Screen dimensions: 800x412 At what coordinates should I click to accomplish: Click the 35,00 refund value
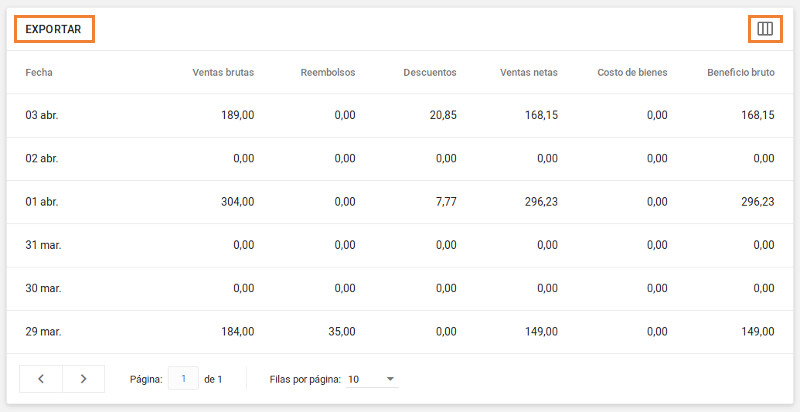(x=342, y=332)
